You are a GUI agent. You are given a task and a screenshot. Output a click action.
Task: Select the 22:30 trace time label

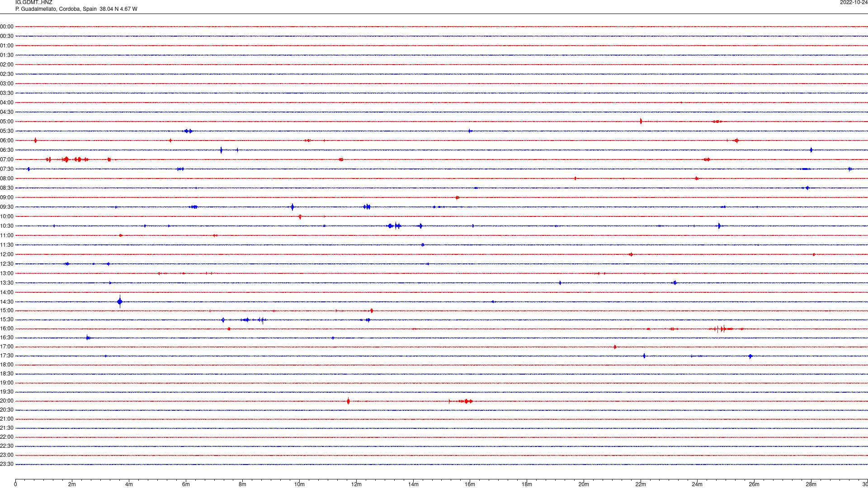tap(7, 446)
